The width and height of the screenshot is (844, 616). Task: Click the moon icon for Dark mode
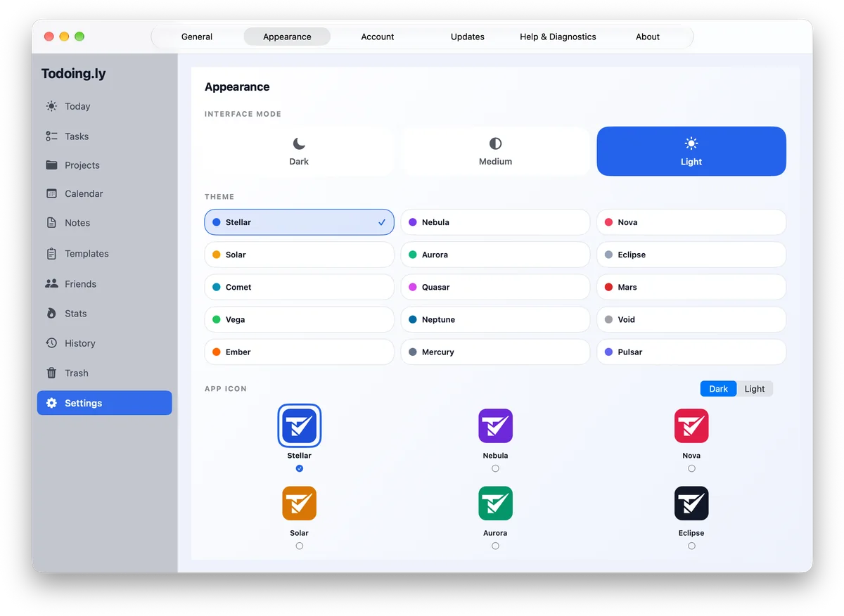299,143
